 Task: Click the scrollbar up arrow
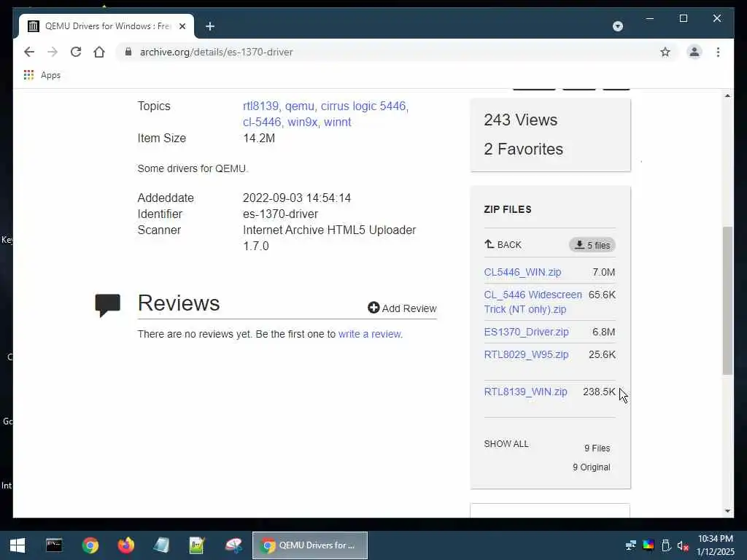727,96
